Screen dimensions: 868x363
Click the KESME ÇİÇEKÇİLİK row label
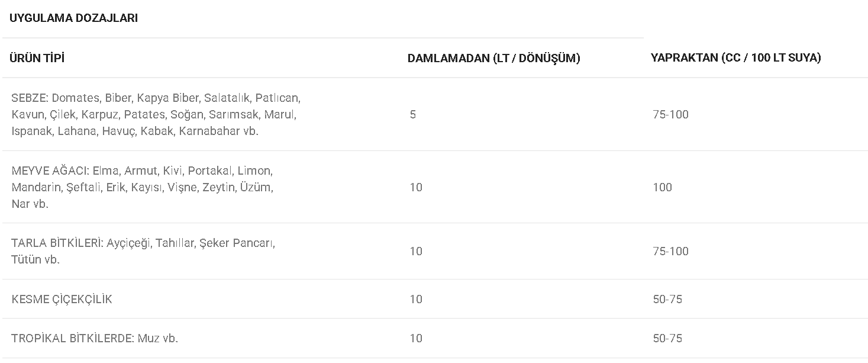pyautogui.click(x=62, y=299)
